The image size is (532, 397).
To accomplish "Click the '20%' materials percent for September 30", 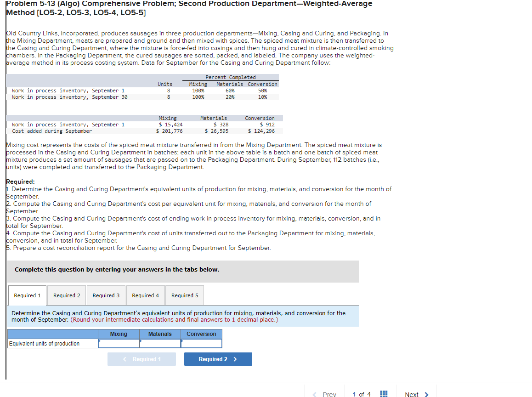I will (x=230, y=97).
